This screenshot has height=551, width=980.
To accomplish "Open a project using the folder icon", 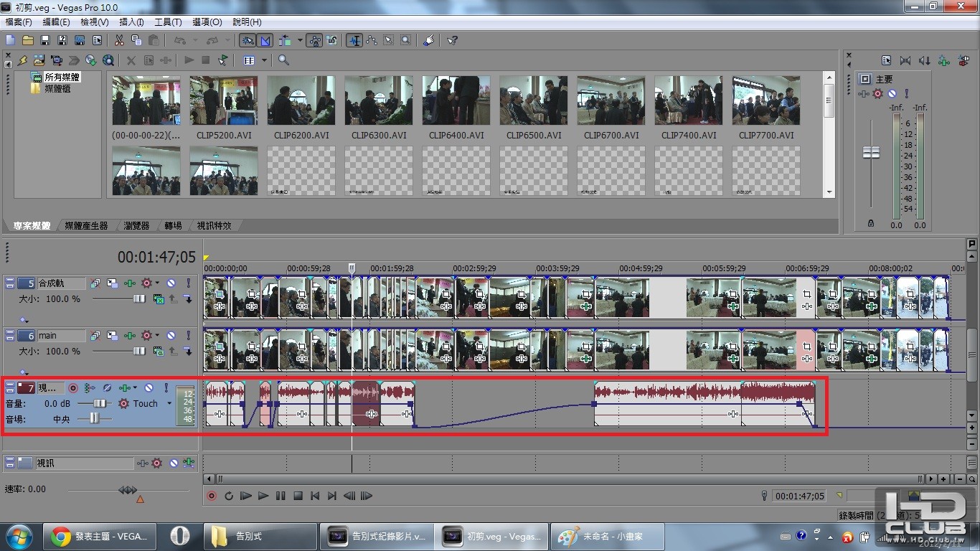I will [x=27, y=40].
